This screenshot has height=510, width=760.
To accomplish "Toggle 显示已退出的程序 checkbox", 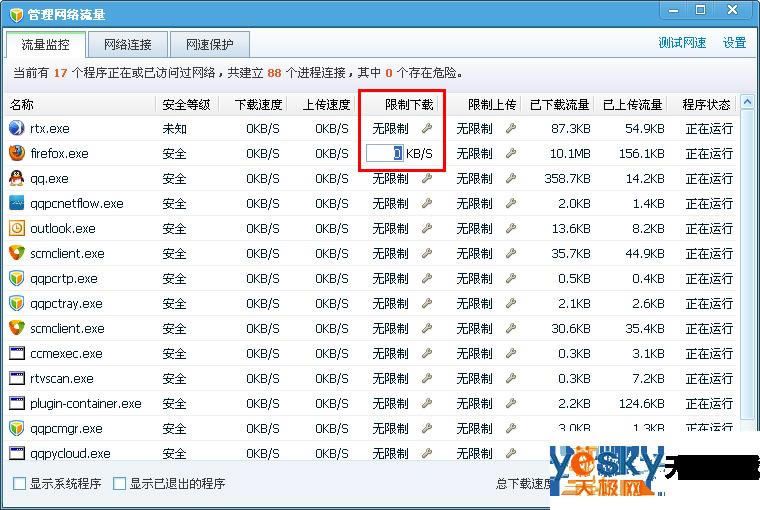I will click(120, 484).
